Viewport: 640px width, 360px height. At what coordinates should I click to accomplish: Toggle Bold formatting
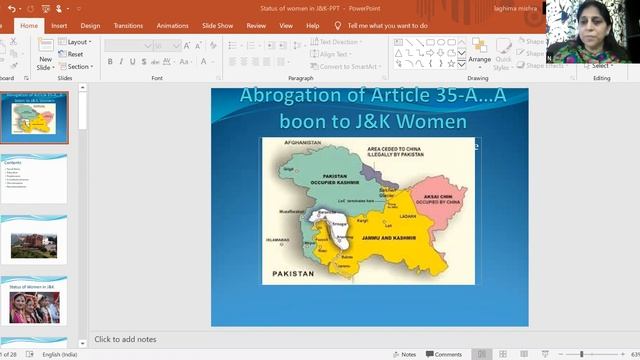coord(110,62)
